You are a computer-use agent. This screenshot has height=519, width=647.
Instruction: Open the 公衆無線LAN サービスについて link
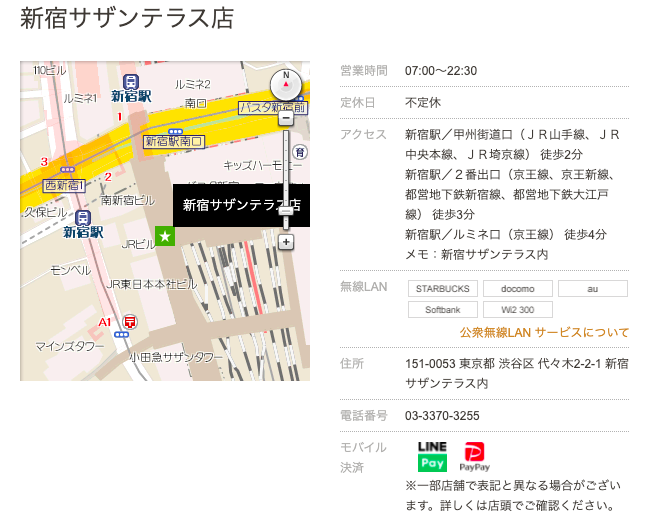coord(544,332)
